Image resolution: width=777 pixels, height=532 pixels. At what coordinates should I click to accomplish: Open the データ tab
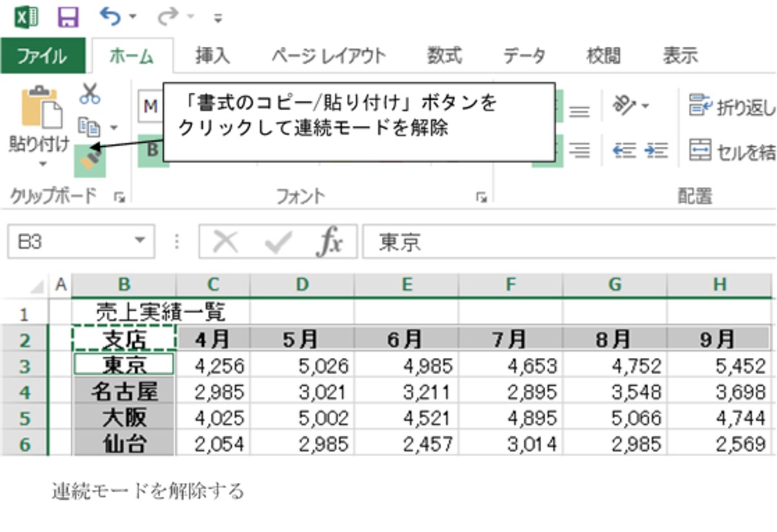click(x=524, y=56)
